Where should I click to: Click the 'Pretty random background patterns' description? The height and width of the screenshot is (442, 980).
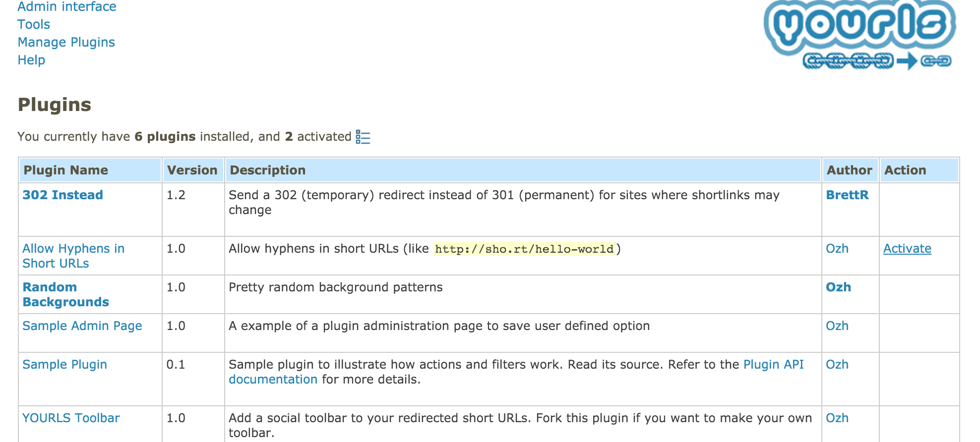point(336,287)
